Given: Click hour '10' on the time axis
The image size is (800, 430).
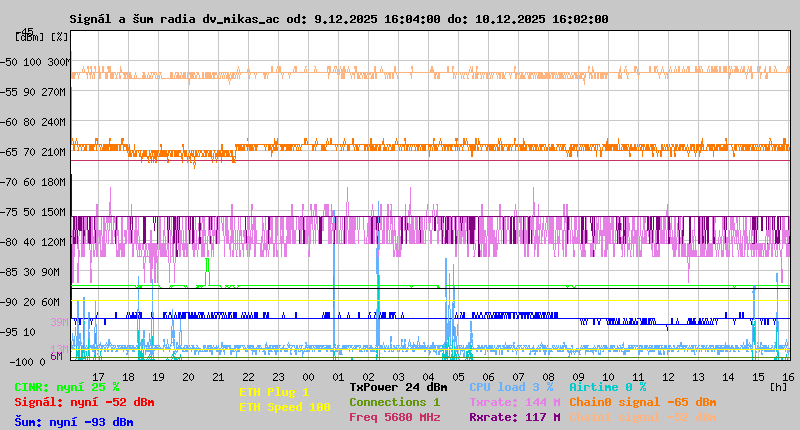Looking at the screenshot, I should coord(609,377).
